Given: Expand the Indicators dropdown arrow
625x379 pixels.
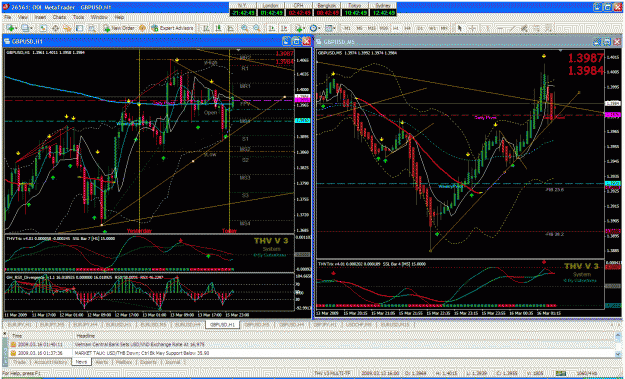Looking at the screenshot, I should tap(305, 28).
